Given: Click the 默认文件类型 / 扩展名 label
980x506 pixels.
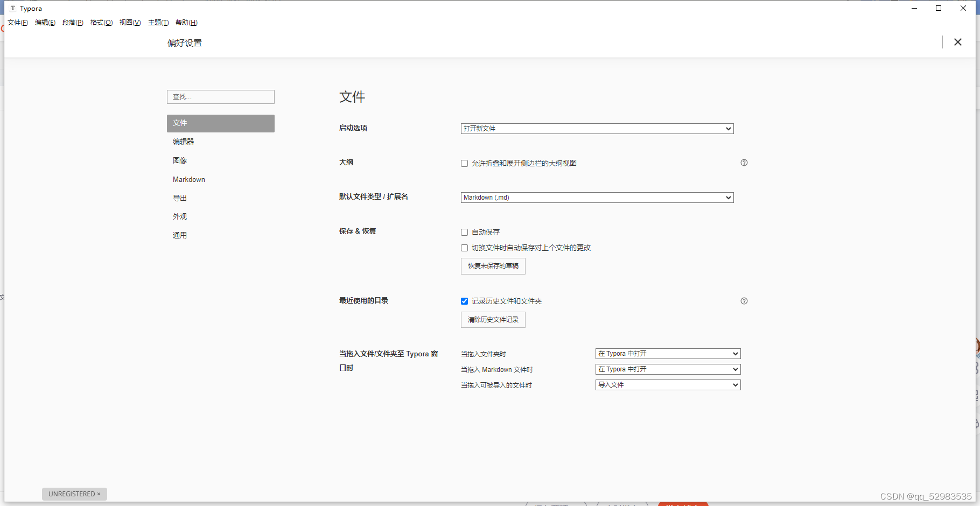Looking at the screenshot, I should click(x=374, y=197).
